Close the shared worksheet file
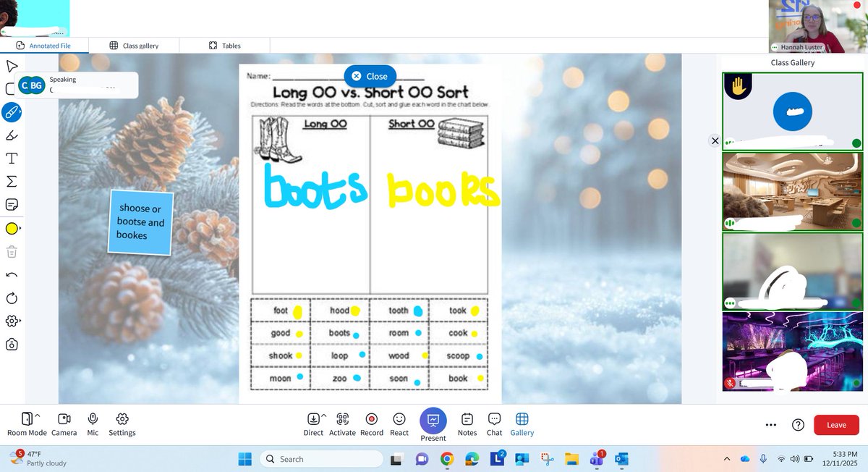The width and height of the screenshot is (868, 472). click(370, 76)
